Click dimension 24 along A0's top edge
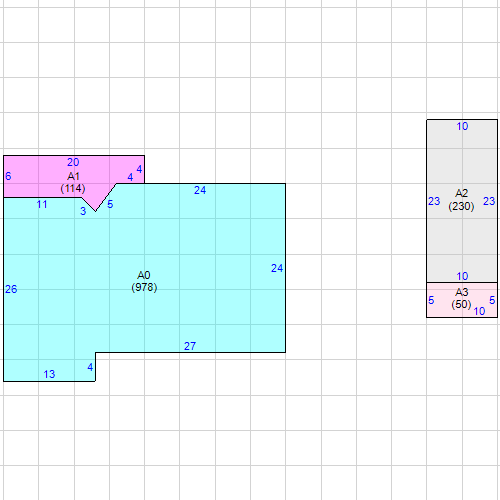The height and width of the screenshot is (500, 500). pos(200,190)
